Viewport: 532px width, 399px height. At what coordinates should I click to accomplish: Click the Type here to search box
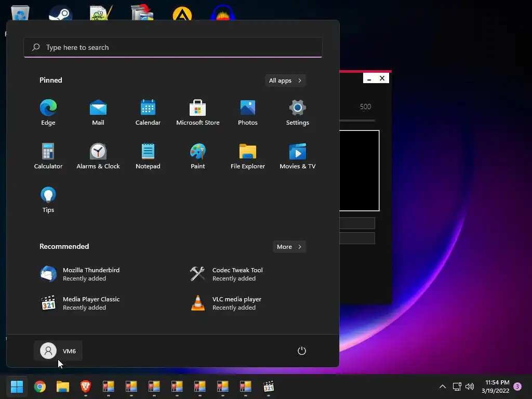(x=173, y=47)
